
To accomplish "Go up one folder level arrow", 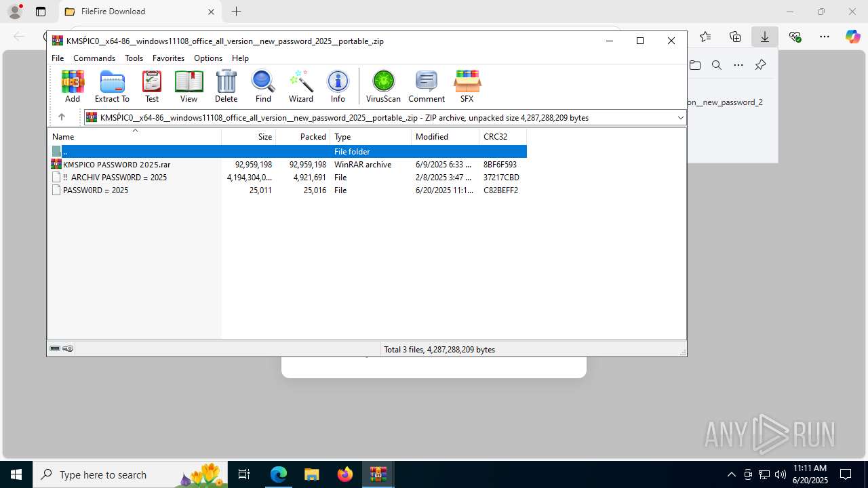I will [x=61, y=117].
